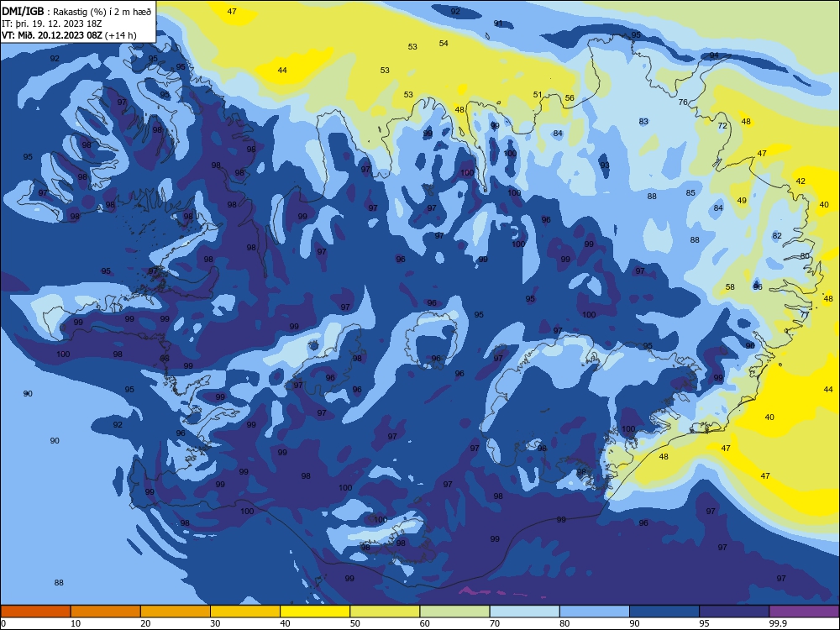Viewport: 840px width, 630px height.
Task: Click the pale green 60–70 legend swatch
Action: point(454,612)
